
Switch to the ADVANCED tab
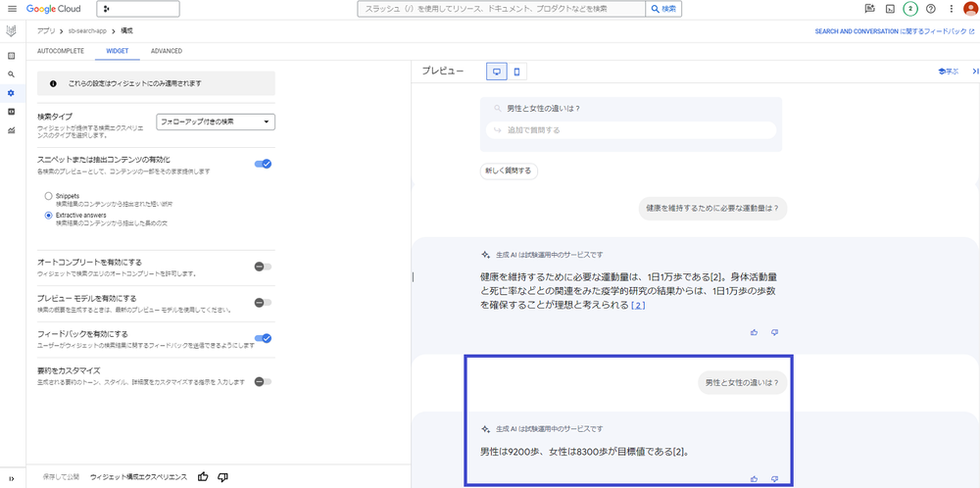pyautogui.click(x=166, y=51)
